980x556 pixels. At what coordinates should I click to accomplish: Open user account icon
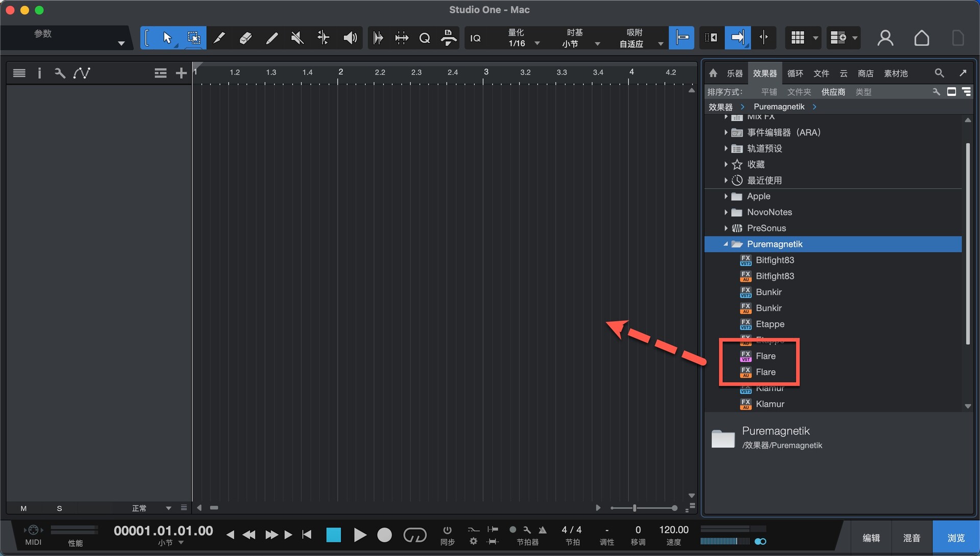coord(885,38)
